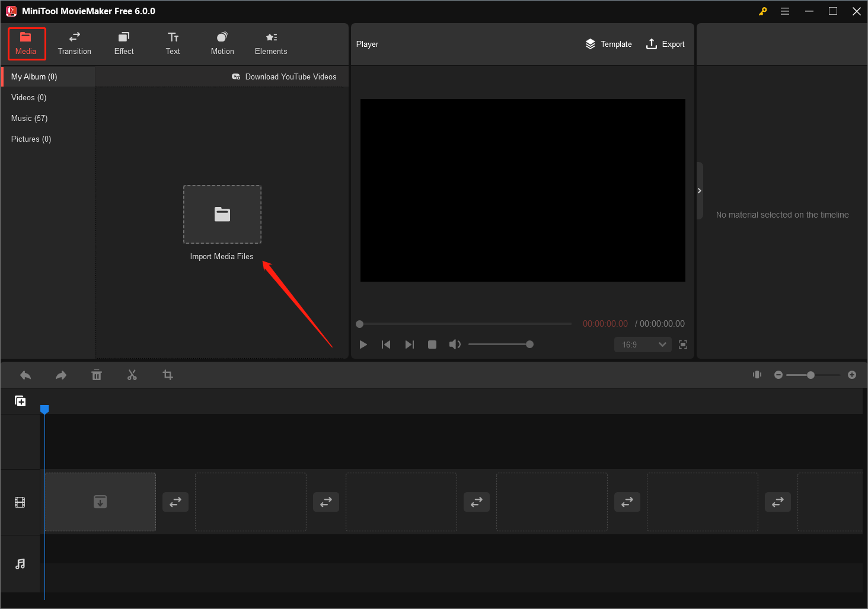Viewport: 868px width, 609px height.
Task: Open the Template library
Action: point(609,44)
